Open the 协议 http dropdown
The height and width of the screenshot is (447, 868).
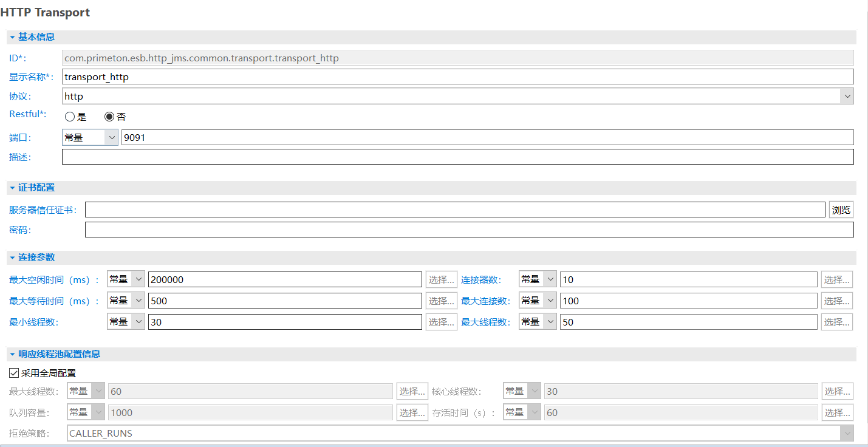[847, 96]
